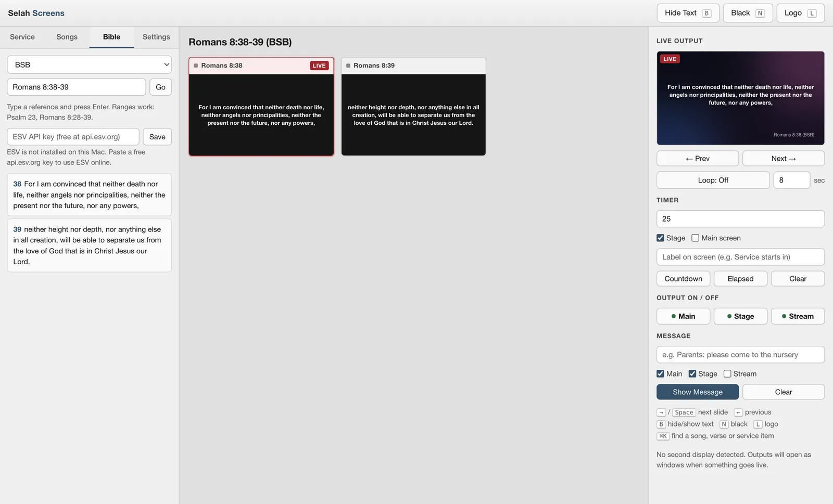833x504 pixels.
Task: Click the Romans 8:38 slide thumbnail
Action: point(261,107)
